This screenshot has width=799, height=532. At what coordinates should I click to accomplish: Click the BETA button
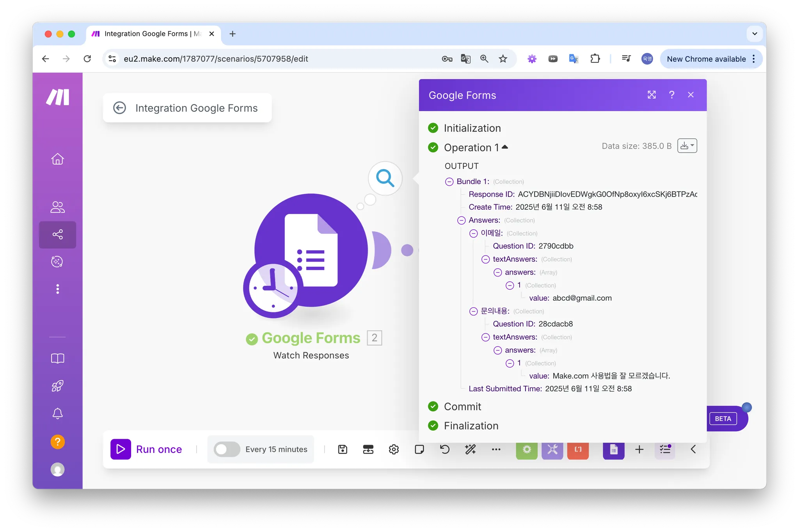(x=723, y=419)
